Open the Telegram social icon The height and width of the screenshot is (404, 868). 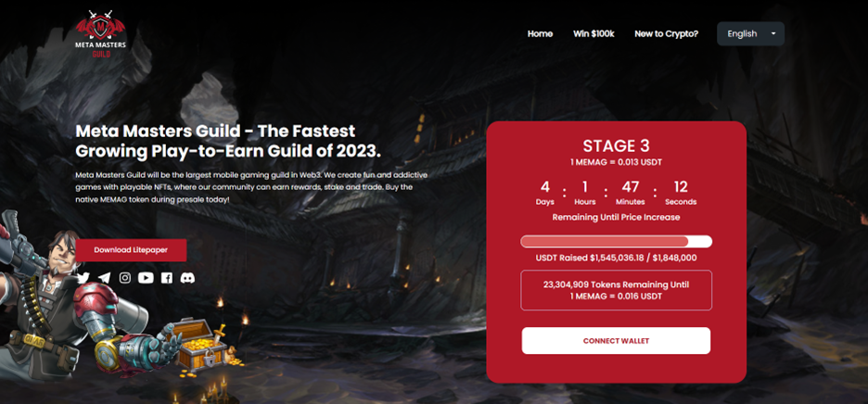click(104, 278)
